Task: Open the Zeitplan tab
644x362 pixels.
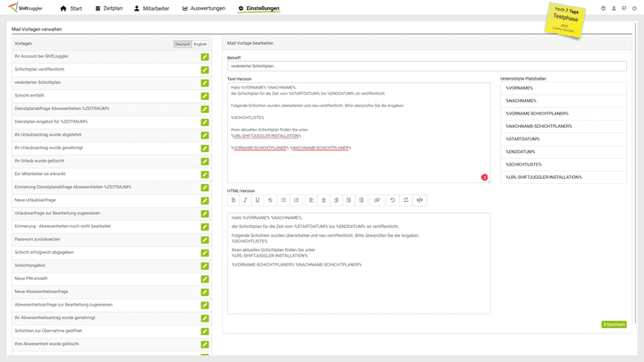Action: 109,8
